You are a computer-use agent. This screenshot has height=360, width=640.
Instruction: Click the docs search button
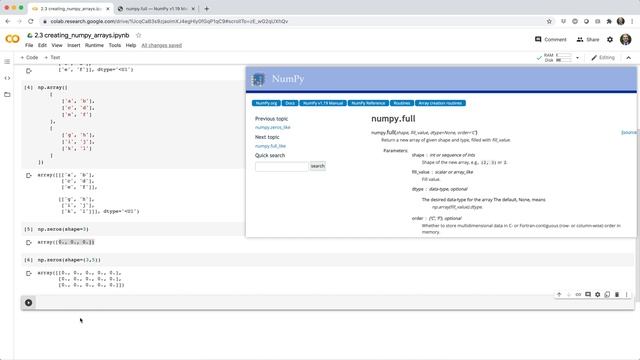click(x=318, y=166)
